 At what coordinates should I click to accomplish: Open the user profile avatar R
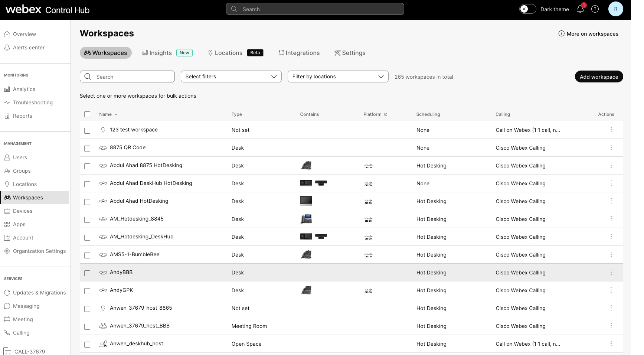point(615,9)
